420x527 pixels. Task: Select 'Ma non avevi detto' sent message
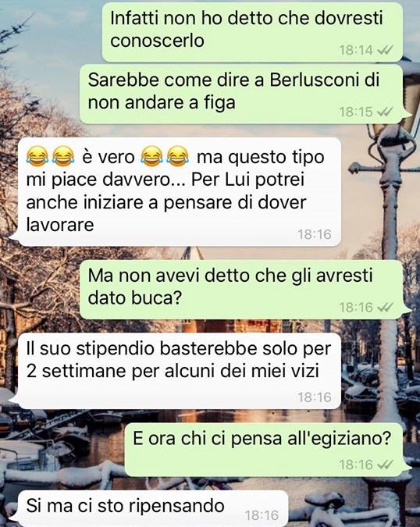click(241, 290)
